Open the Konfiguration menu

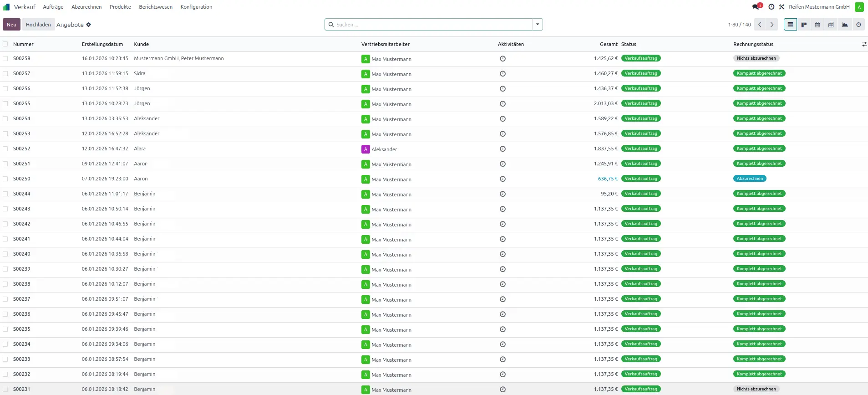(x=196, y=7)
